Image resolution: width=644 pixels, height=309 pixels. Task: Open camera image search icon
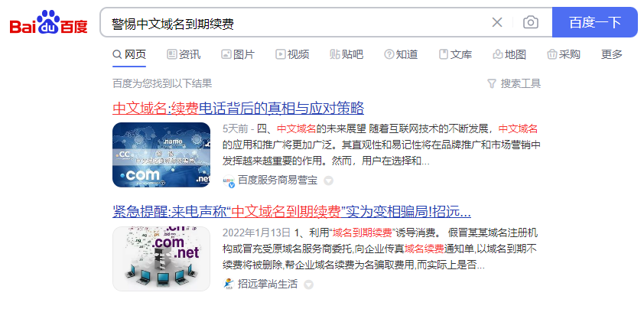tap(531, 23)
